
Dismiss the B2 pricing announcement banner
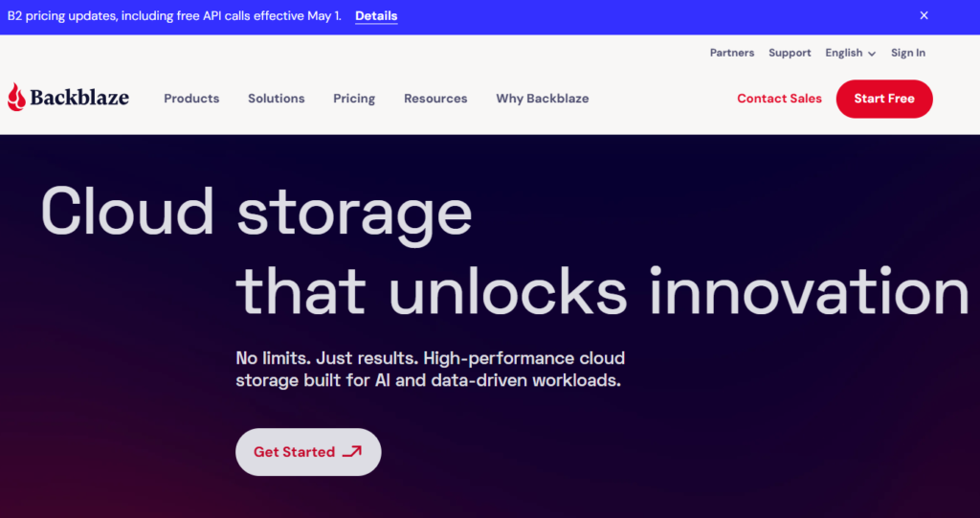[x=924, y=15]
